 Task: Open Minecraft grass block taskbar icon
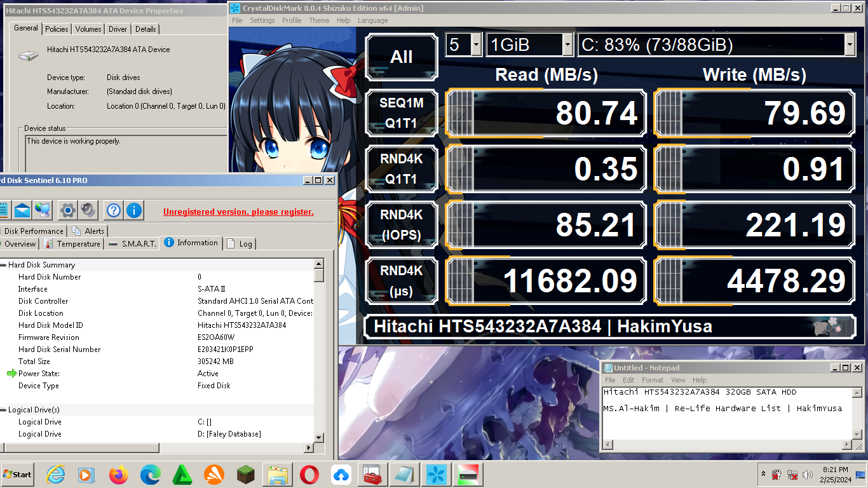click(246, 475)
